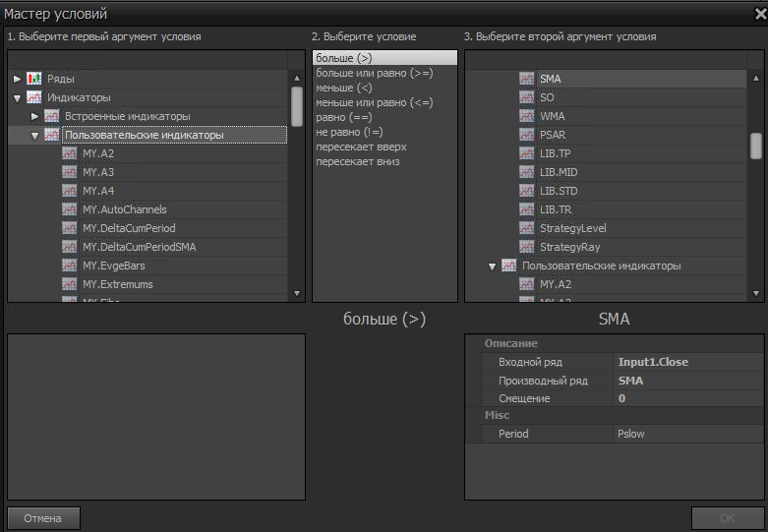The image size is (768, 532).
Task: Collapse the Индикаторы node in left tree
Action: [x=17, y=97]
